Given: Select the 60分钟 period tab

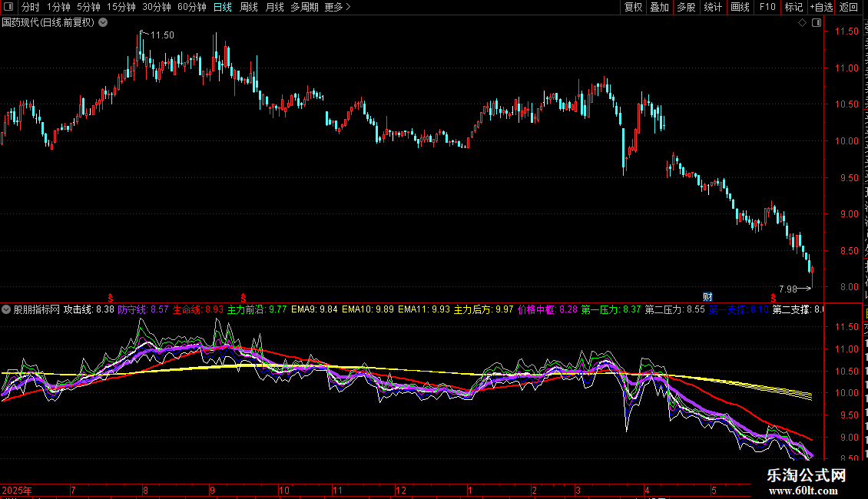Looking at the screenshot, I should 192,7.
